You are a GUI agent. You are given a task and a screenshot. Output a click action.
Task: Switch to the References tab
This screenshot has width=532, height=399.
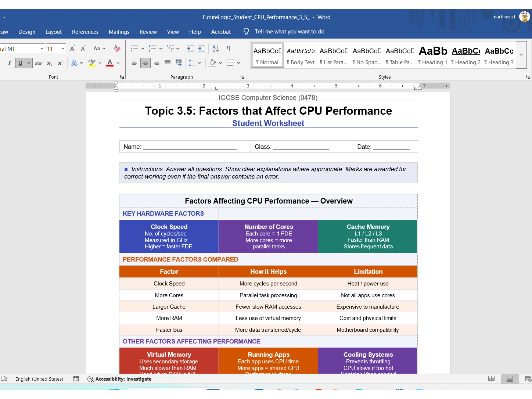(x=85, y=32)
